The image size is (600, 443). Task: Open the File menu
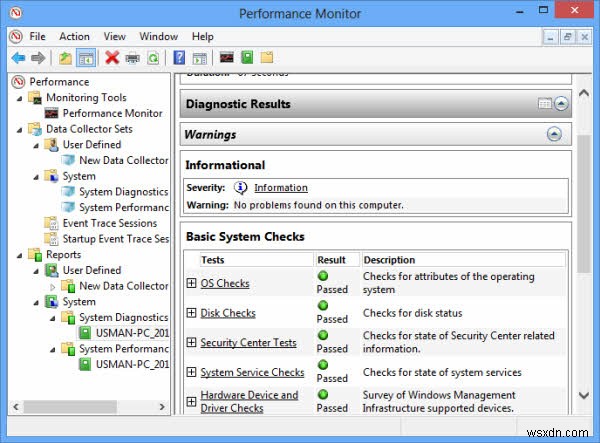(x=37, y=36)
